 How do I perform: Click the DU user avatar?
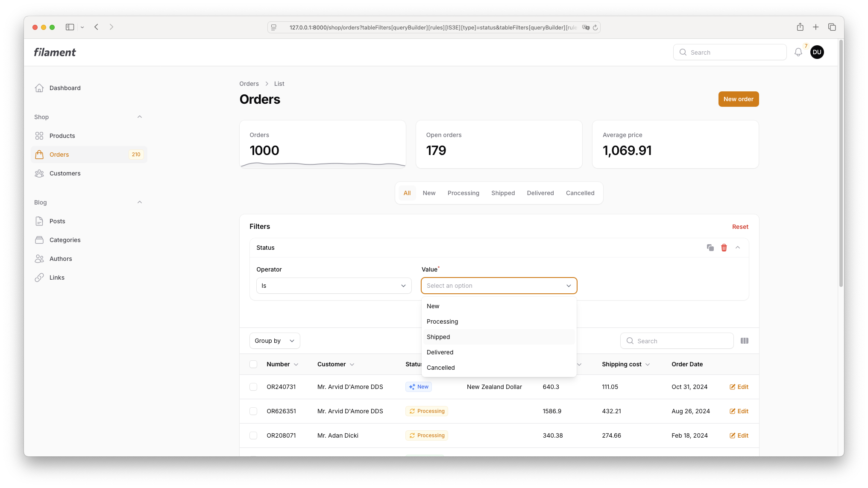817,52
